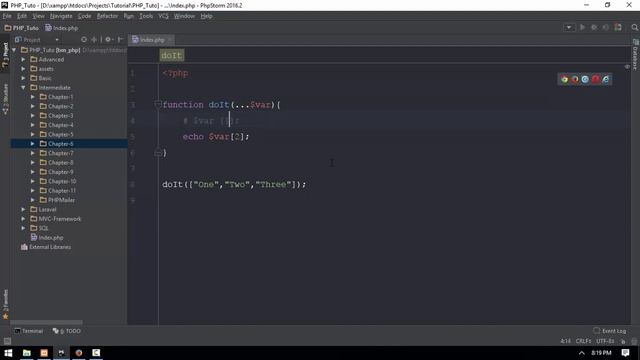Click scroll-from-source target icon in Project panel
This screenshot has width=640, height=360.
84,40
